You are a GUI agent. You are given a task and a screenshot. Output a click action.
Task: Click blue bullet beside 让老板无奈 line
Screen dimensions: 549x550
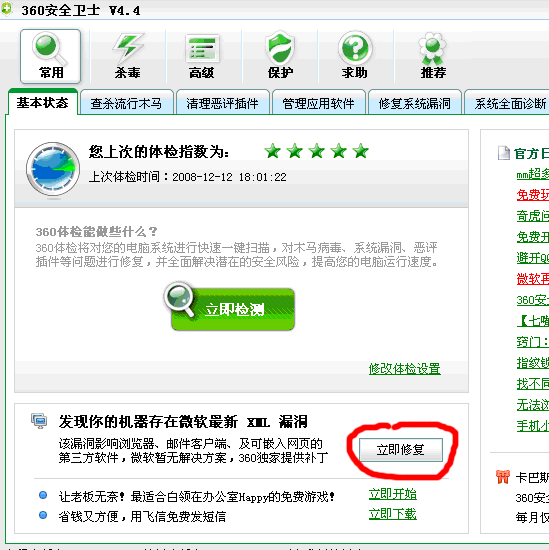point(43,495)
